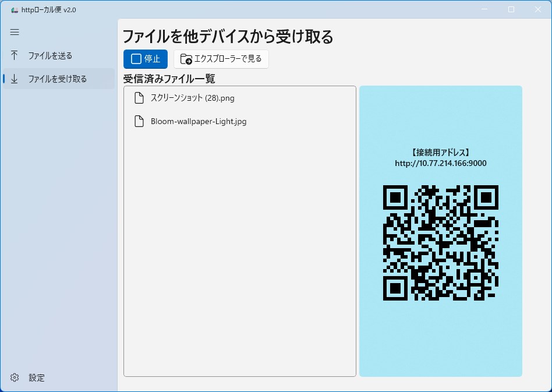Open the hamburger navigation menu
This screenshot has height=392, width=552.
(15, 33)
